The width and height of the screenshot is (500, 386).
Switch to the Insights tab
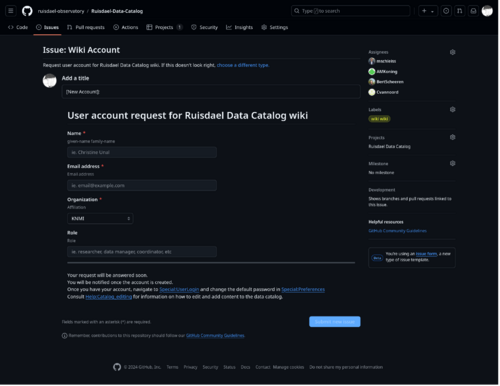[239, 27]
